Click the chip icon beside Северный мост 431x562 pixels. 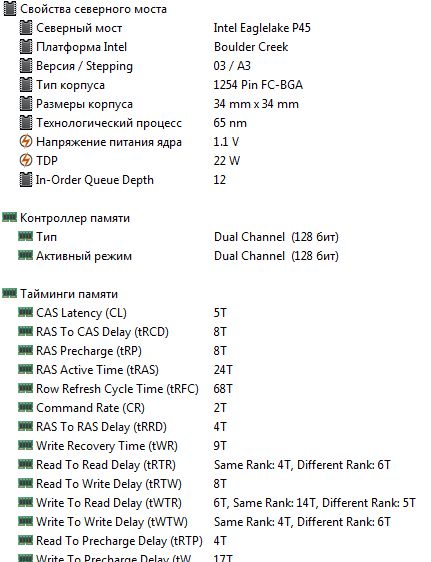point(25,28)
